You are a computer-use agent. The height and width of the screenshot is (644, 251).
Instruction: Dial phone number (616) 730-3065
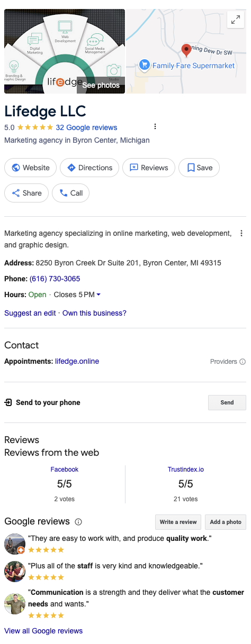click(55, 279)
